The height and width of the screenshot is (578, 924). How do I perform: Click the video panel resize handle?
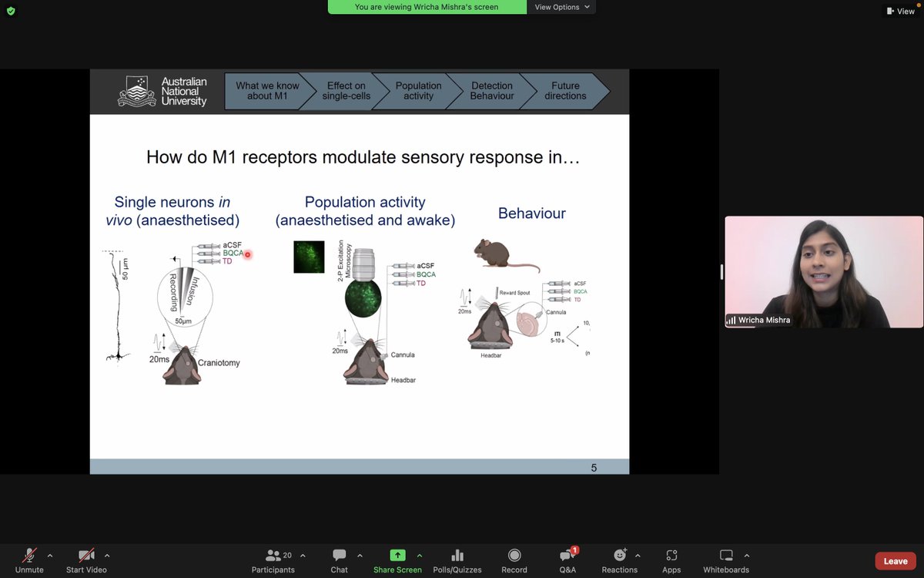[721, 271]
